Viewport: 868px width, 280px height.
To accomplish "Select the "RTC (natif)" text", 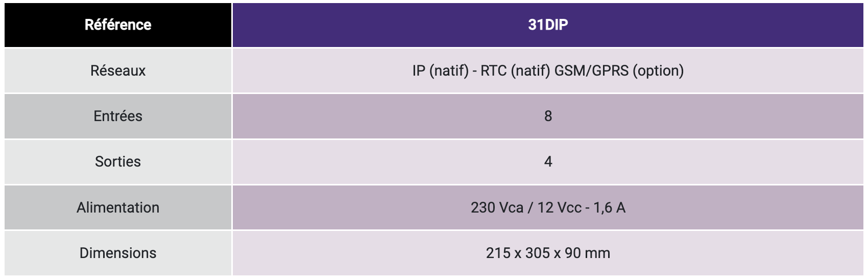I will tap(515, 71).
